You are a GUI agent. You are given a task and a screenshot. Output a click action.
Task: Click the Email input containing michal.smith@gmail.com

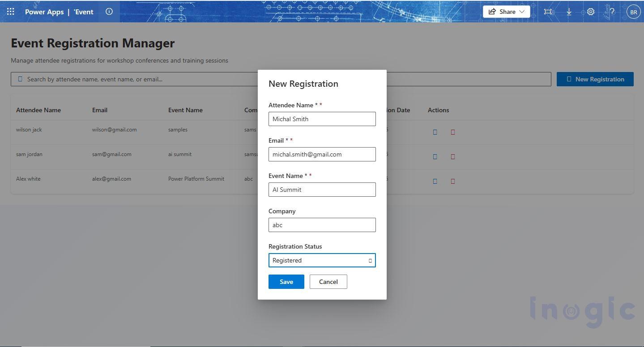(x=322, y=154)
